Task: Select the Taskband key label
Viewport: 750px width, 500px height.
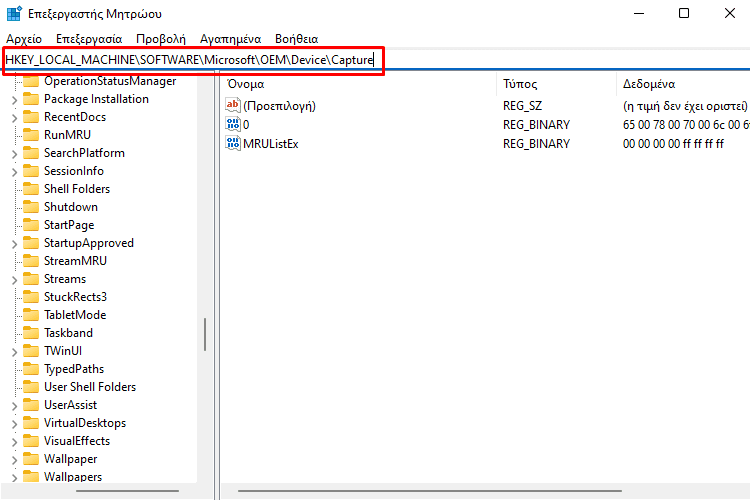Action: click(x=68, y=333)
